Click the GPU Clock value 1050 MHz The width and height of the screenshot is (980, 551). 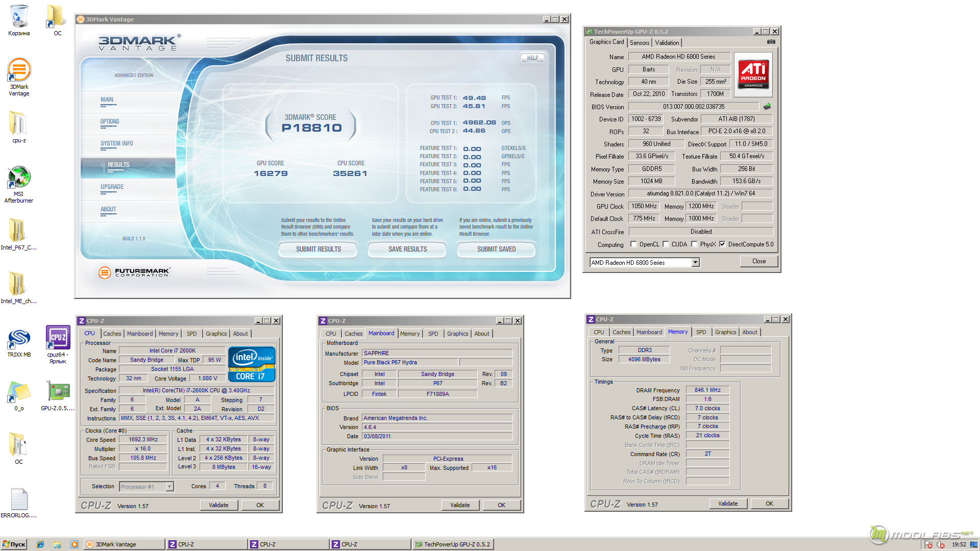[644, 206]
